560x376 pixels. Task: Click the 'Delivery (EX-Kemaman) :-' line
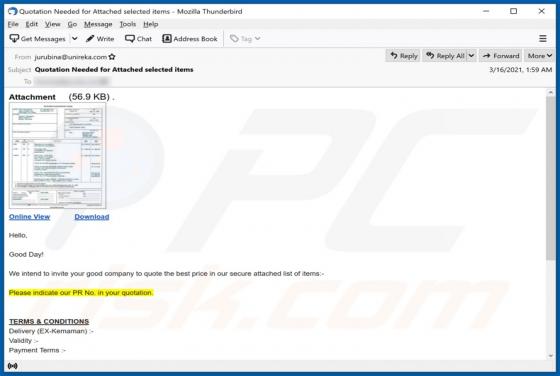click(x=51, y=331)
